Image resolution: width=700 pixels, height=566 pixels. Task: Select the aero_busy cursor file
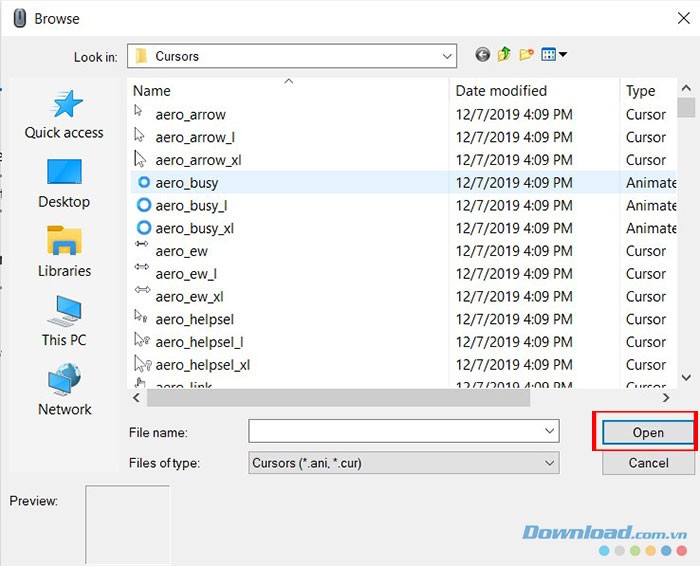pos(187,183)
